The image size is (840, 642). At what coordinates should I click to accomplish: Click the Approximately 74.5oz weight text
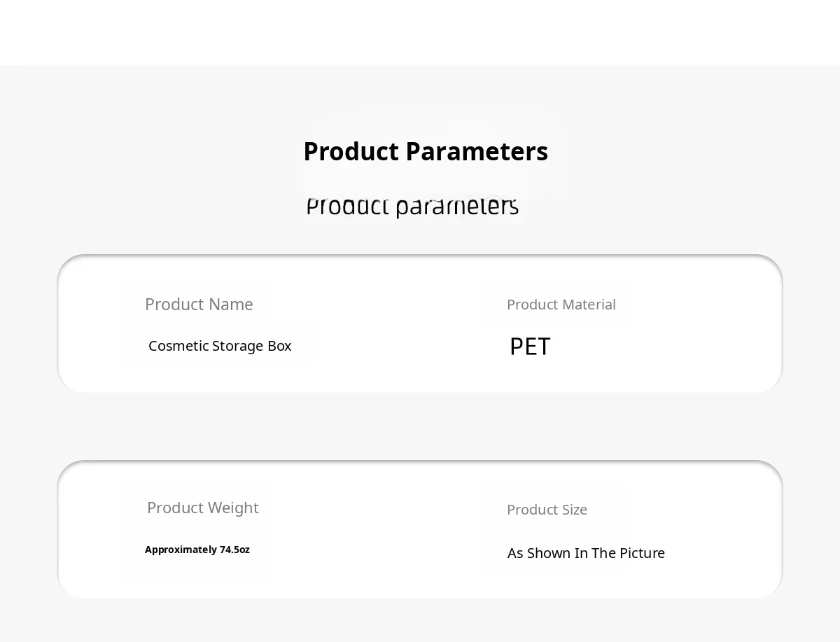click(x=197, y=550)
